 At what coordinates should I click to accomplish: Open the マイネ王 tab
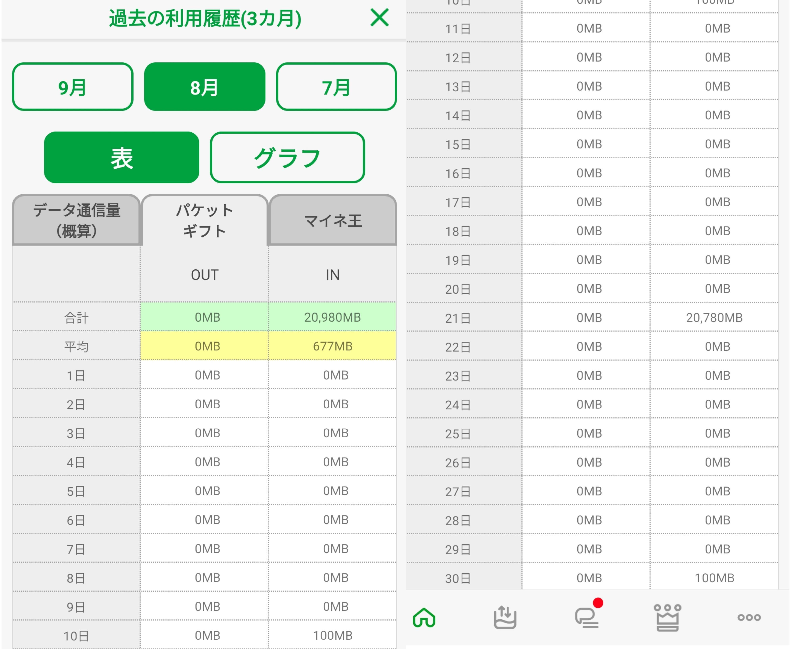coord(333,220)
